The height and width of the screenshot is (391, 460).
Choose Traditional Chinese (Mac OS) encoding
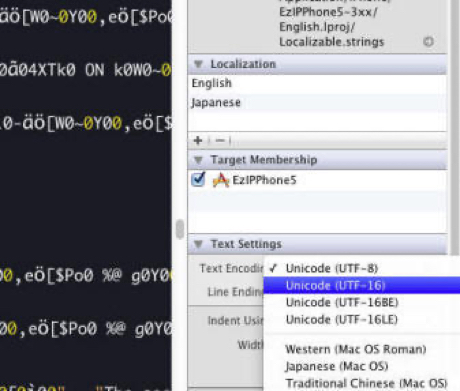click(x=362, y=383)
